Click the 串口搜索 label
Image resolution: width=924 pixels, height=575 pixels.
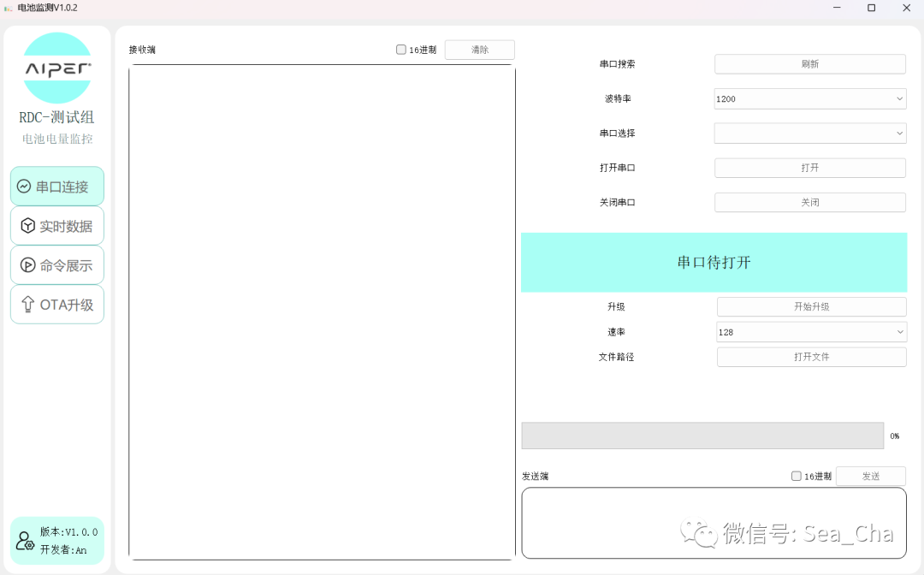[617, 64]
